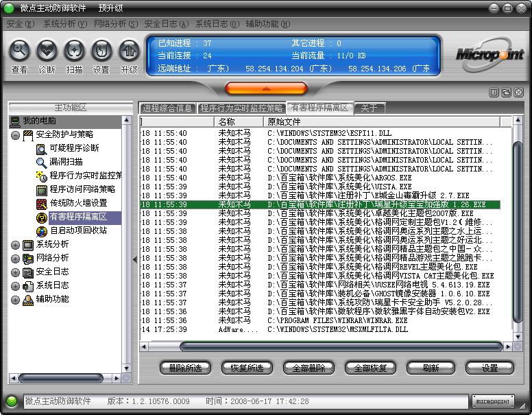This screenshot has height=415, width=532.
Task: Select row with C:\WINDOWS\SYSTEM32\ESPI11.DLL
Action: point(320,133)
